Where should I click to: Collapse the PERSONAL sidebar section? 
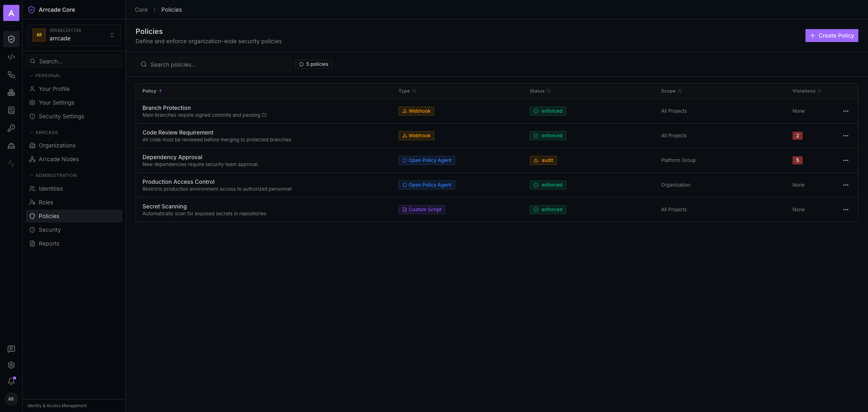pos(45,76)
